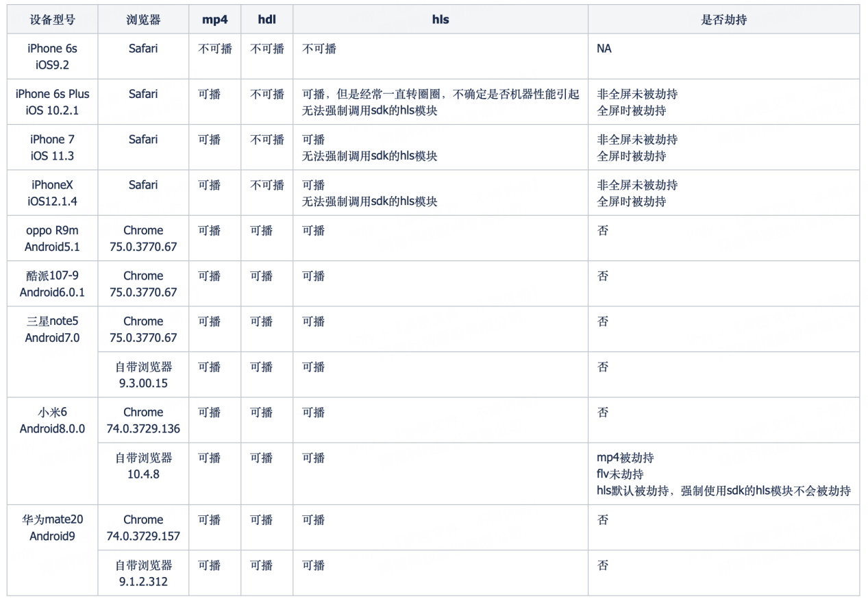Click the 是否劫持 column header
Screen dimensions: 868x601
[724, 19]
